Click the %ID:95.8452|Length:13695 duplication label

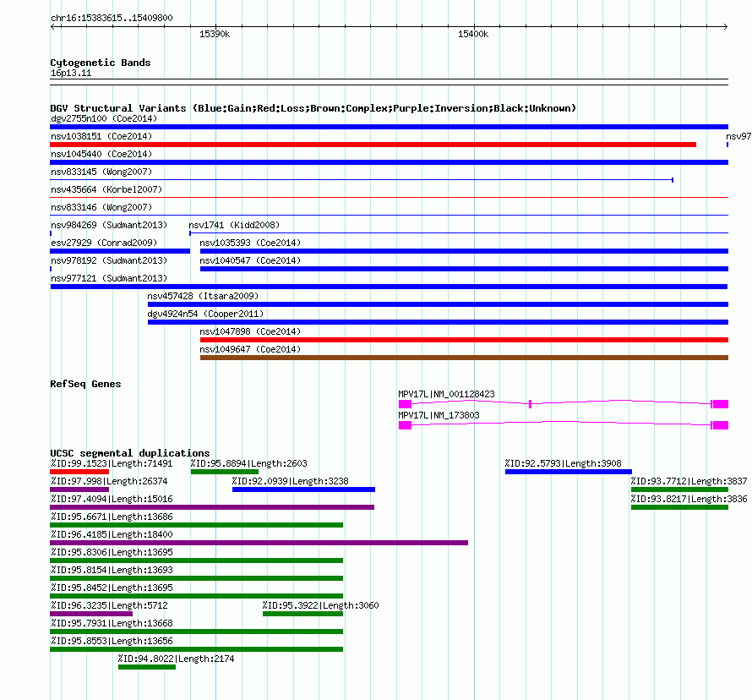tap(112, 588)
